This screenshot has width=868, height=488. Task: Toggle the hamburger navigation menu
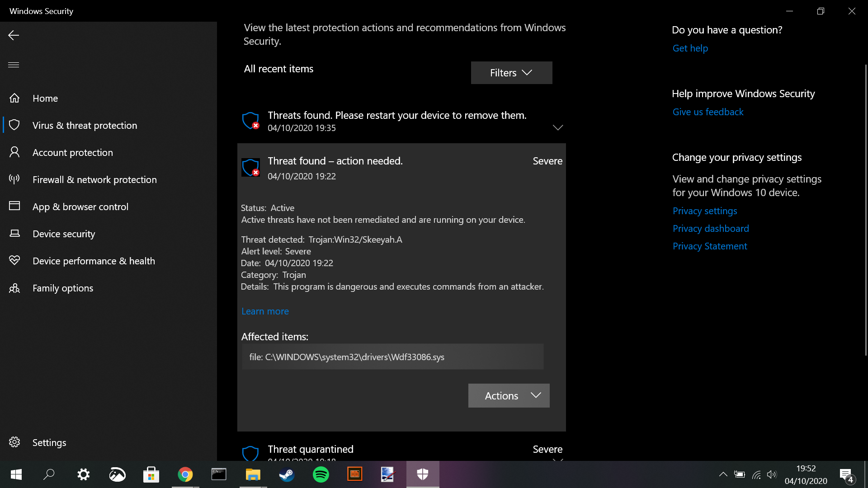point(14,65)
